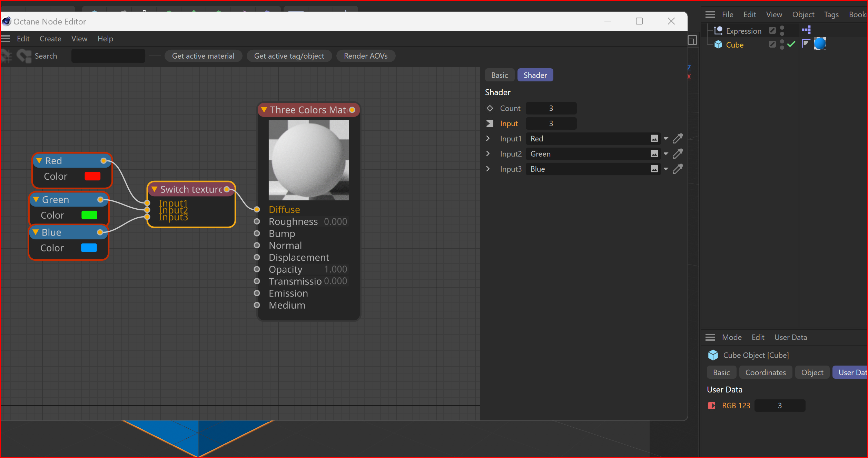868x458 pixels.
Task: Click the red animation icon beside RGB 123
Action: click(x=711, y=406)
